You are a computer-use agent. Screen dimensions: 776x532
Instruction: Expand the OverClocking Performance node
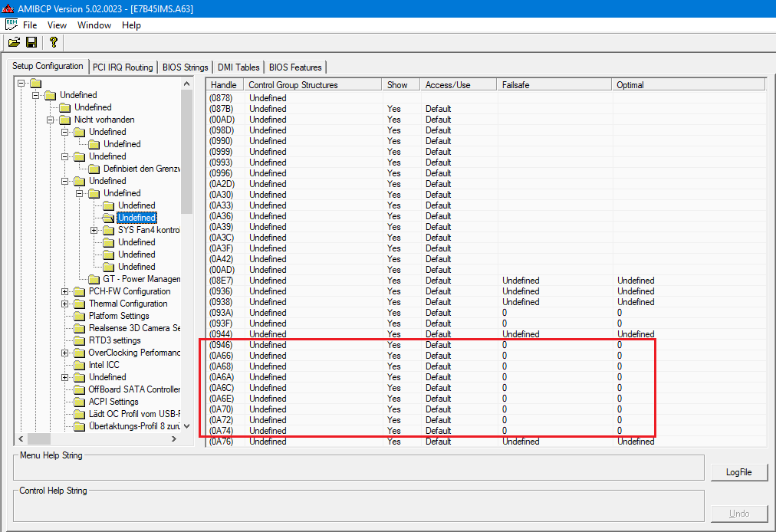click(65, 353)
